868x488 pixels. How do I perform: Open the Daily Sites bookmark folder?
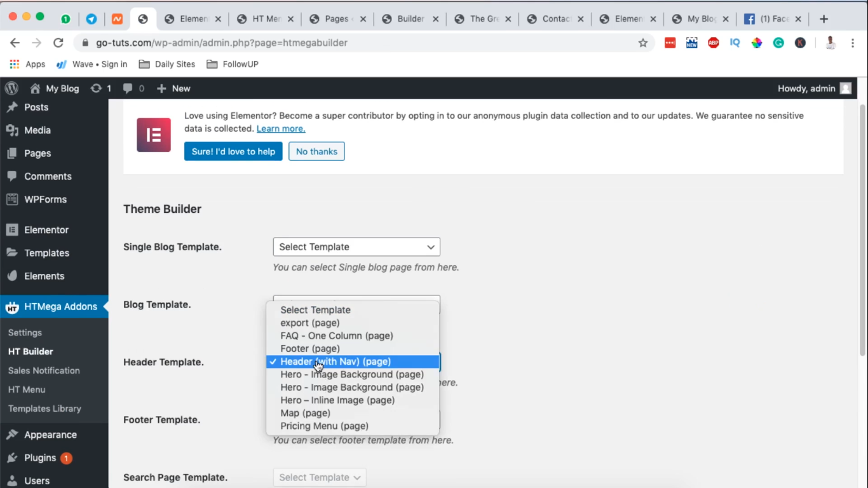pos(167,64)
